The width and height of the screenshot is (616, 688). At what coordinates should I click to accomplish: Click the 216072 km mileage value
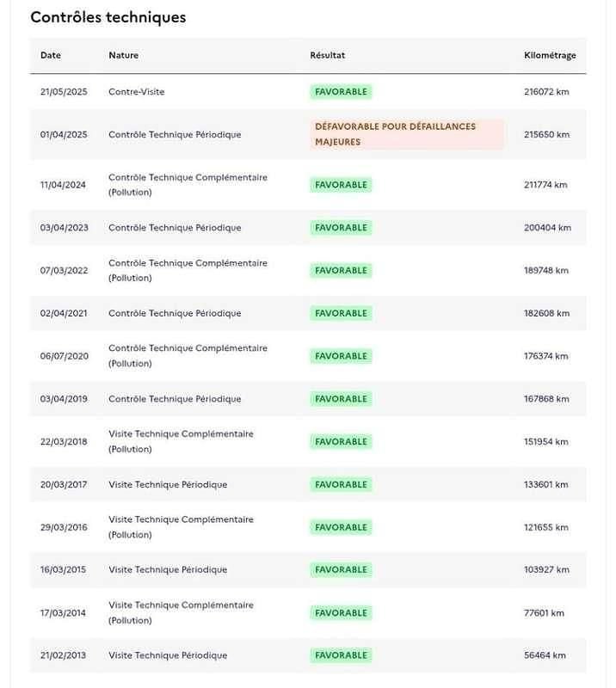547,92
